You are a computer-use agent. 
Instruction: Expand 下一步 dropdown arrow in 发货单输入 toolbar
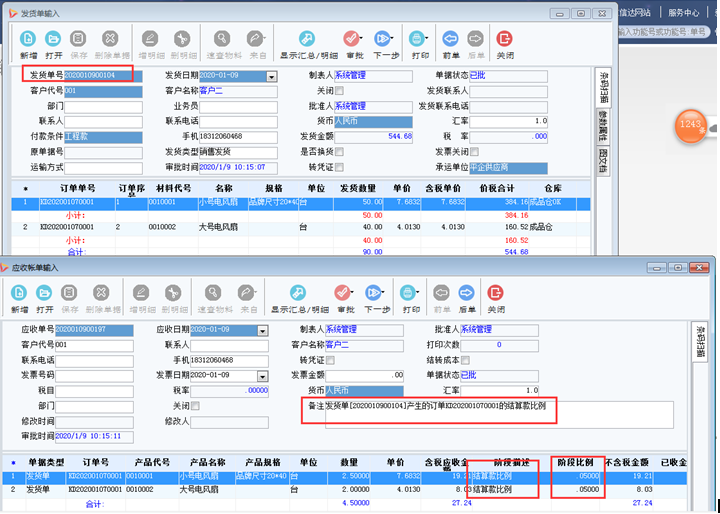point(392,38)
